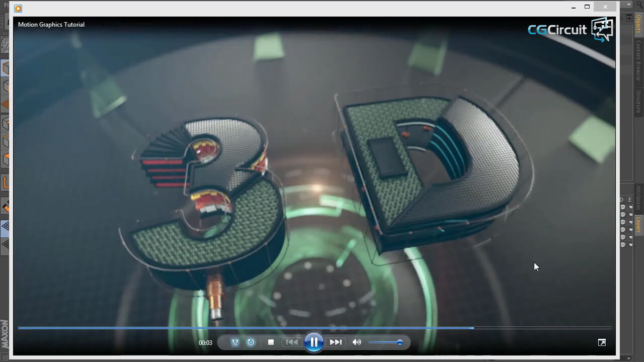Stop the video with the Stop button
The image size is (644, 362).
tap(271, 342)
